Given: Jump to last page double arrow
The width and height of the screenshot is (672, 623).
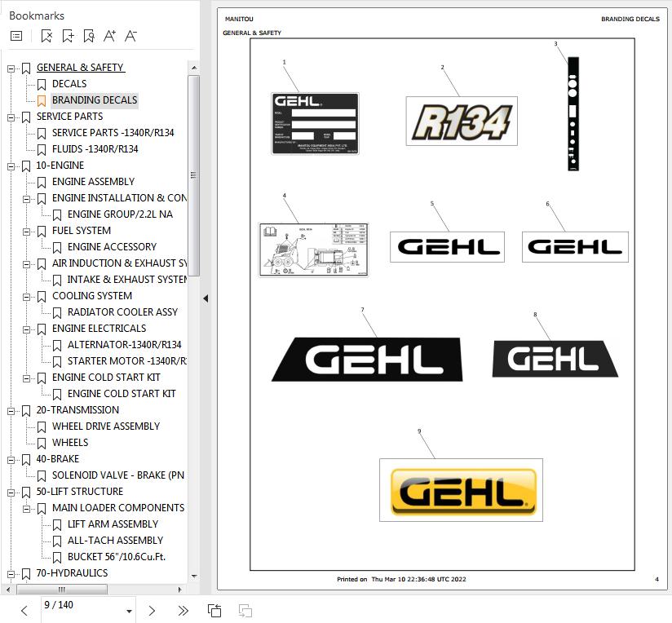Looking at the screenshot, I should [183, 611].
